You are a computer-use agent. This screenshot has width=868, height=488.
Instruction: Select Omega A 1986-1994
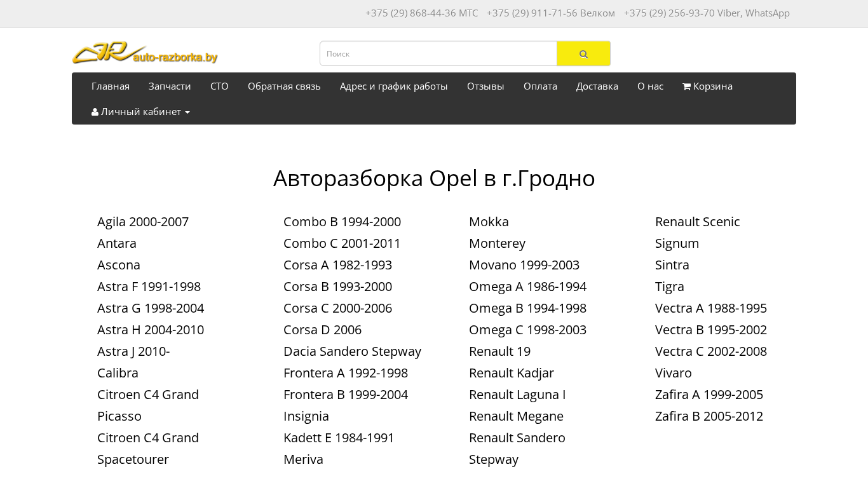[x=527, y=287]
